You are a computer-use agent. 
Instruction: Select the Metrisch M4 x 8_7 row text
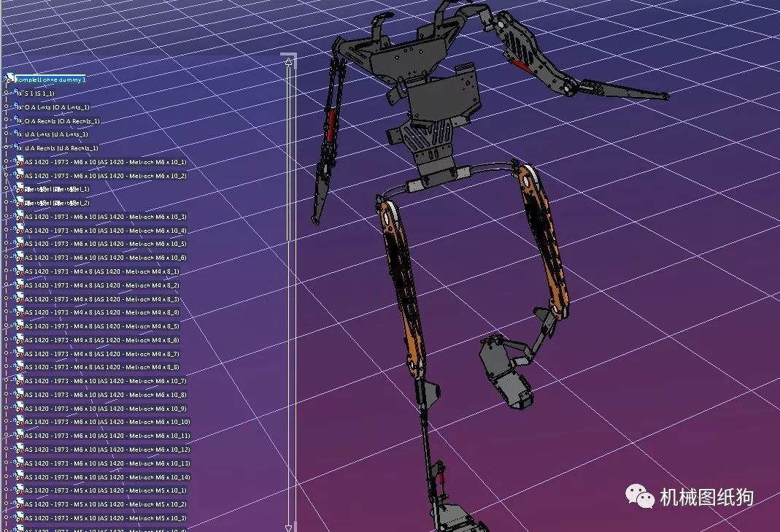coord(102,355)
